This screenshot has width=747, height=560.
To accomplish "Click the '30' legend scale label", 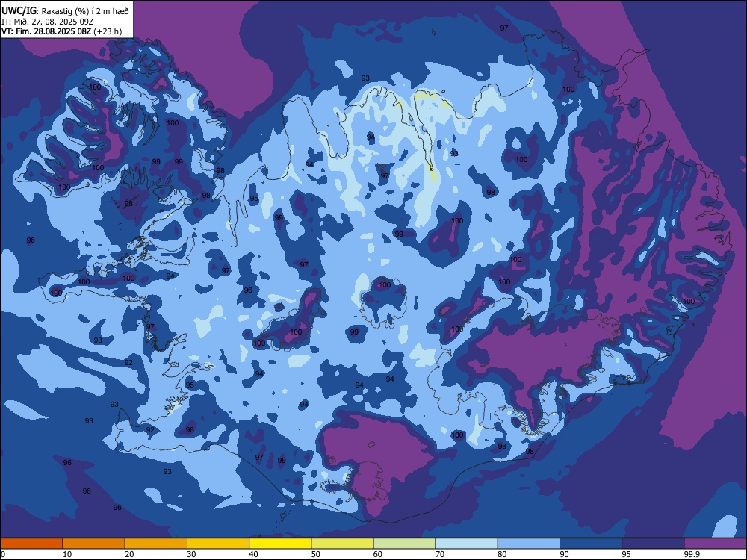I will (x=191, y=554).
